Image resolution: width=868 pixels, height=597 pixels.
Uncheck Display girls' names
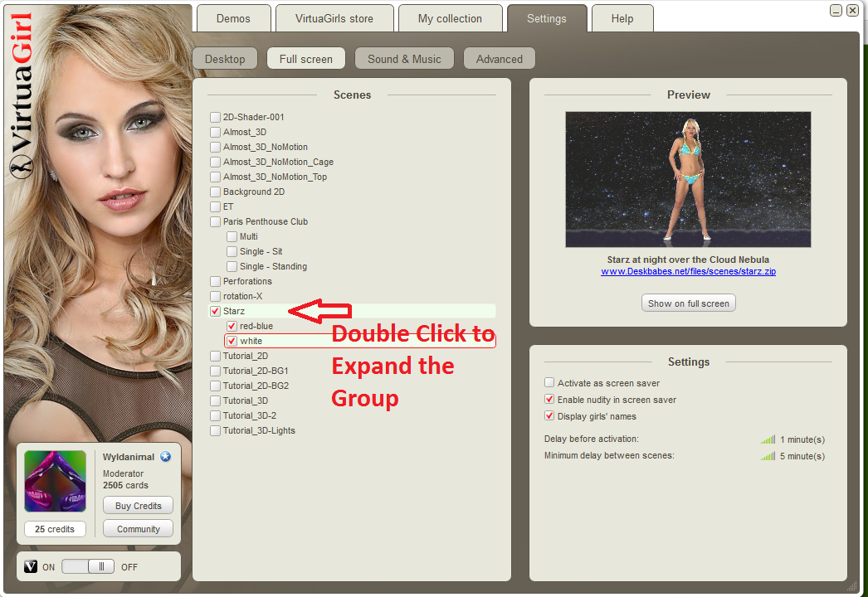[x=549, y=415]
